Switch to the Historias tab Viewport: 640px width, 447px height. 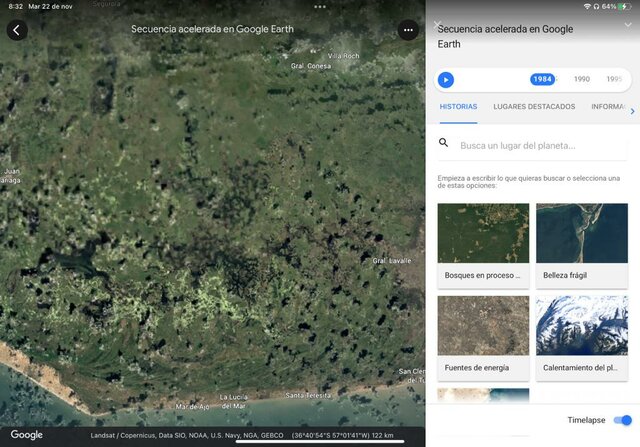(458, 107)
